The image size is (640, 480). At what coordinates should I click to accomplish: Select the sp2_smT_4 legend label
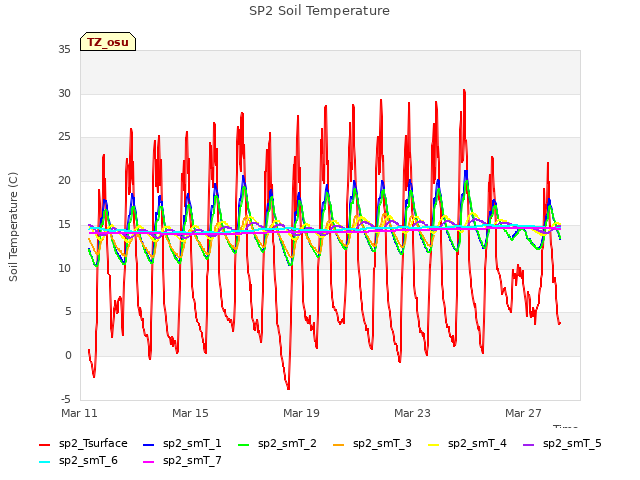tap(477, 444)
